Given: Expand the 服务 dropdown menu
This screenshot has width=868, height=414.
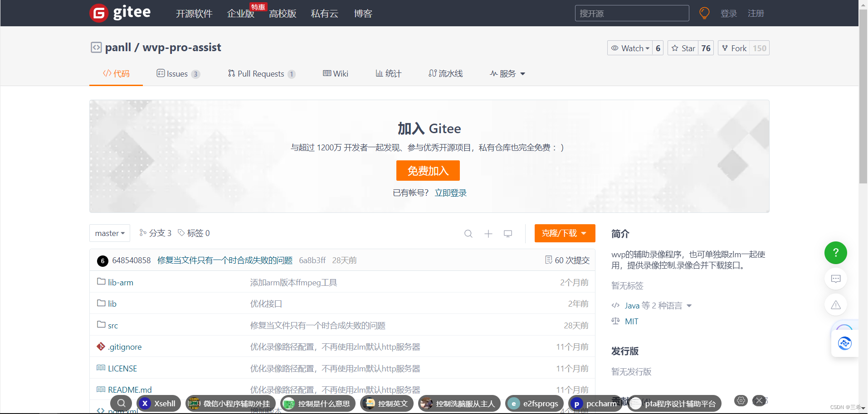Looking at the screenshot, I should click(507, 73).
